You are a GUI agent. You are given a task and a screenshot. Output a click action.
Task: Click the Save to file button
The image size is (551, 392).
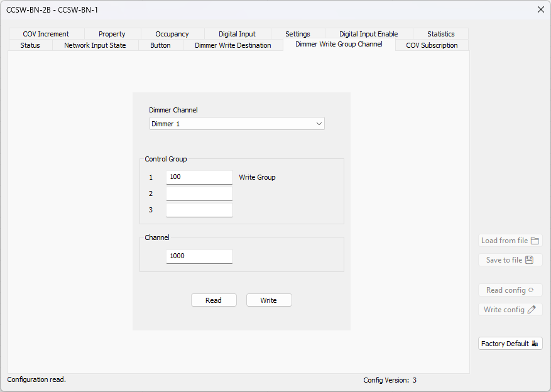(x=510, y=260)
